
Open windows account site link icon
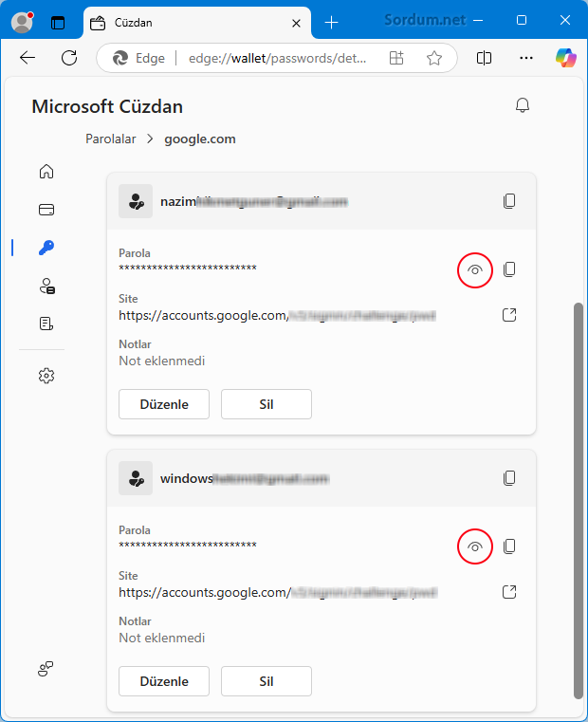pos(509,592)
